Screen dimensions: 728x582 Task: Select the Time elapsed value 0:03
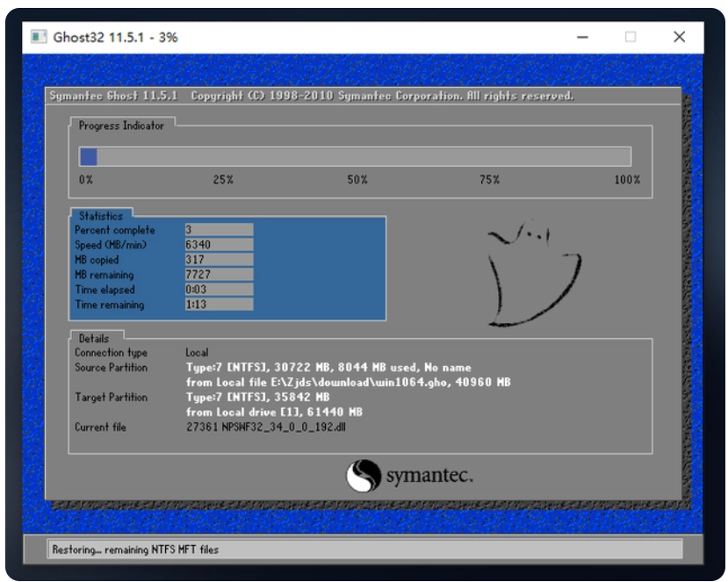click(220, 289)
